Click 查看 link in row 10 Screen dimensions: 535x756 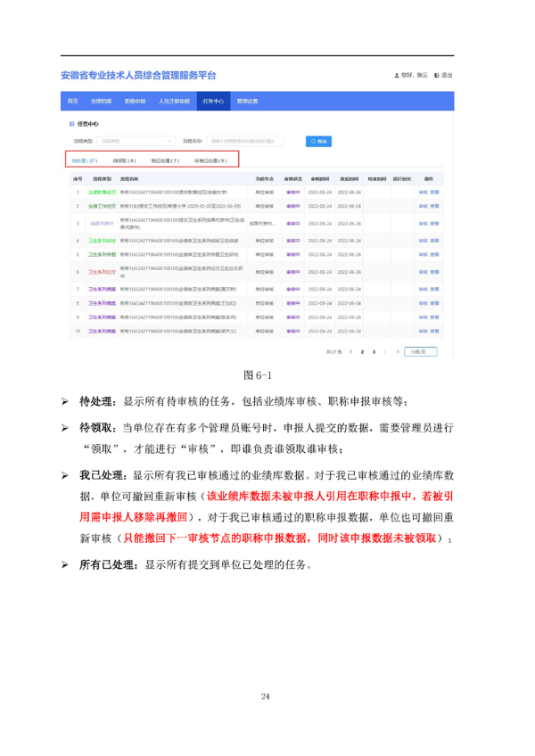click(x=435, y=331)
